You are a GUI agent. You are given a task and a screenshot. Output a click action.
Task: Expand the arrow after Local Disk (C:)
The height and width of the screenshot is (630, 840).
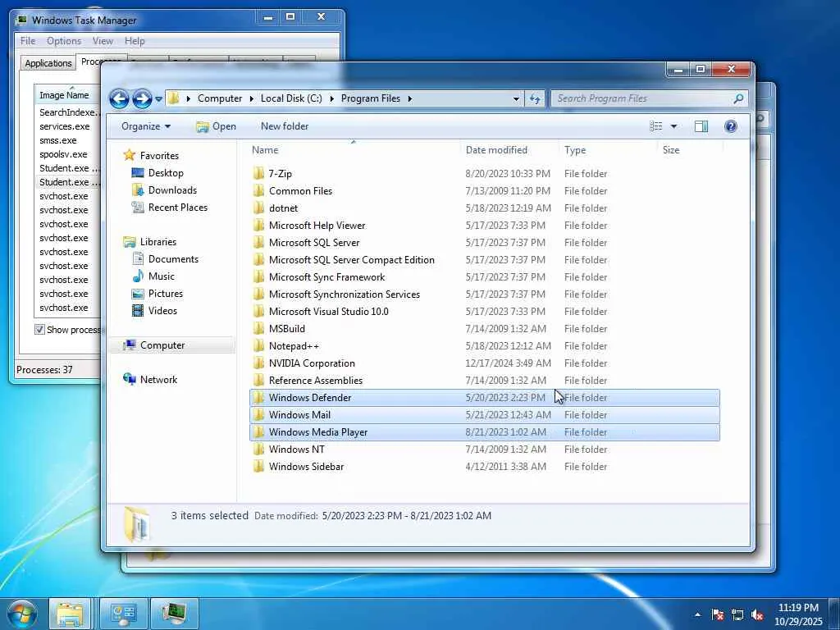click(x=331, y=98)
